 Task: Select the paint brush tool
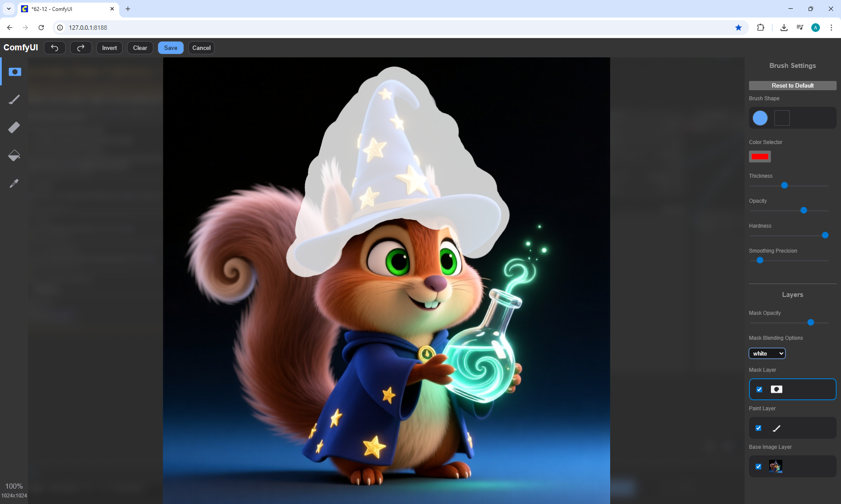point(14,100)
